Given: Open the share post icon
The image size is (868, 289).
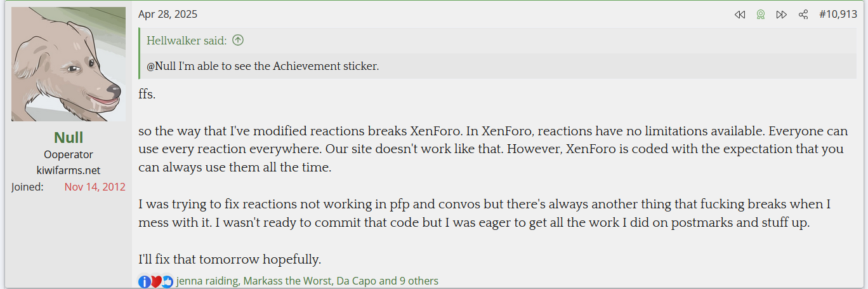Looking at the screenshot, I should (803, 15).
